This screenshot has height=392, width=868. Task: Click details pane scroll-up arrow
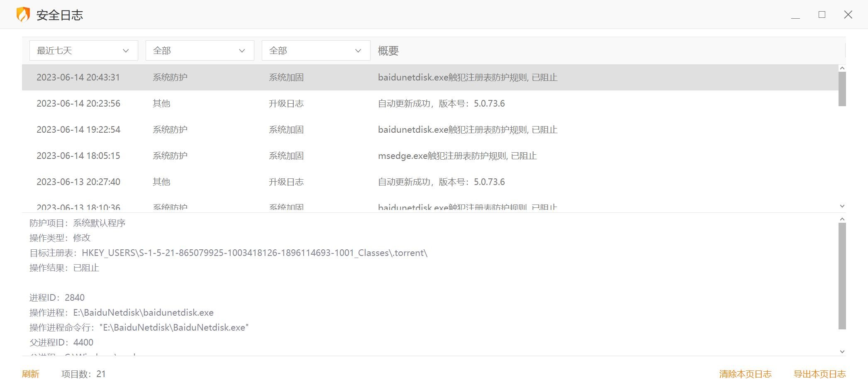click(842, 219)
